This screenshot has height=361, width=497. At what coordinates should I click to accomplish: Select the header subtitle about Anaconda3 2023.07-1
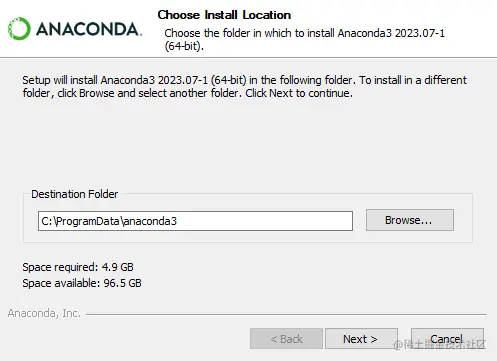tap(304, 39)
